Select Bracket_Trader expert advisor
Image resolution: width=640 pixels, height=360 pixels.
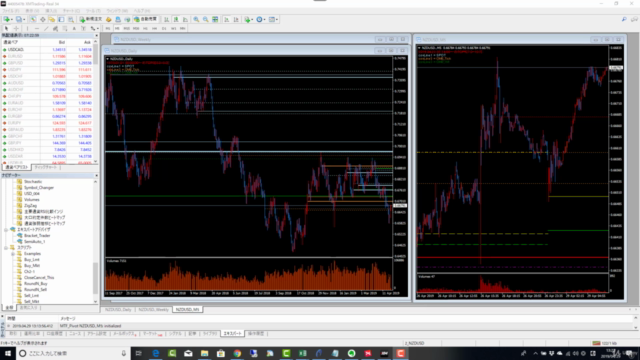pyautogui.click(x=37, y=236)
